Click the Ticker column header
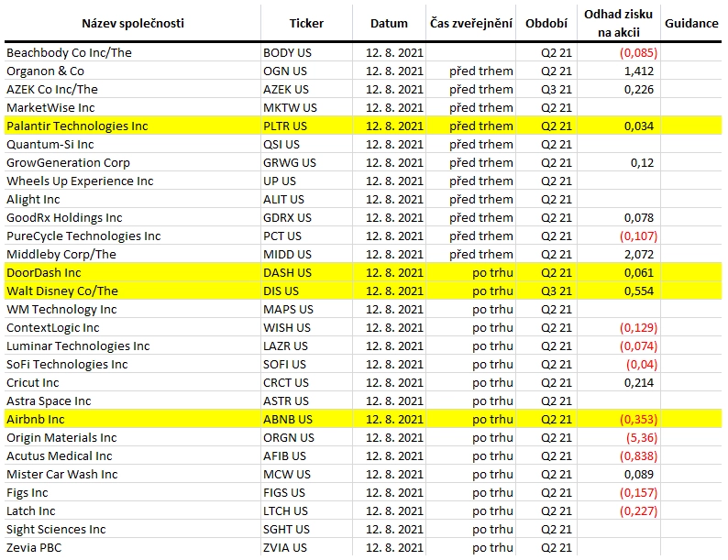 (306, 23)
